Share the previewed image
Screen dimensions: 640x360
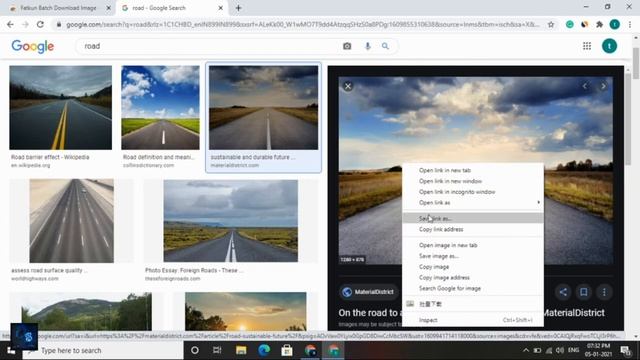point(563,292)
